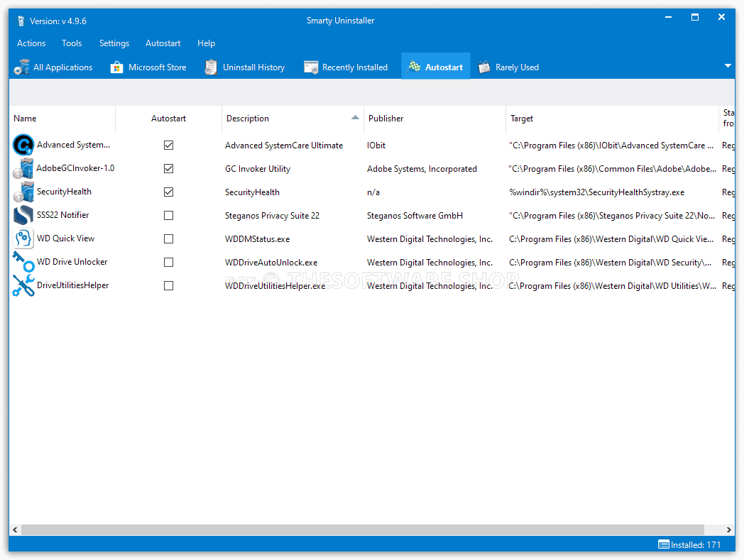Disable autostart for Advanced SystemCare
The image size is (744, 560).
click(x=168, y=146)
